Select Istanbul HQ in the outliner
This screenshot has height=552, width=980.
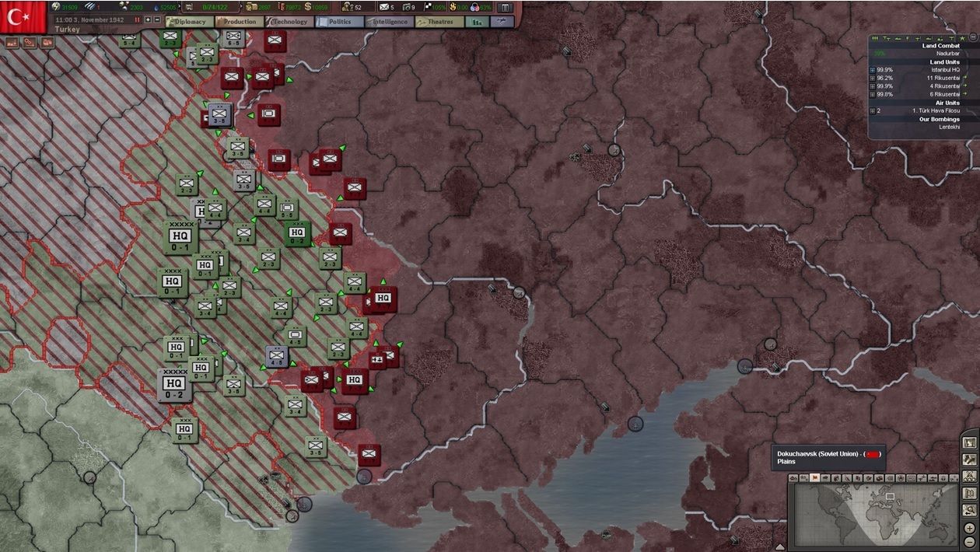tap(945, 70)
